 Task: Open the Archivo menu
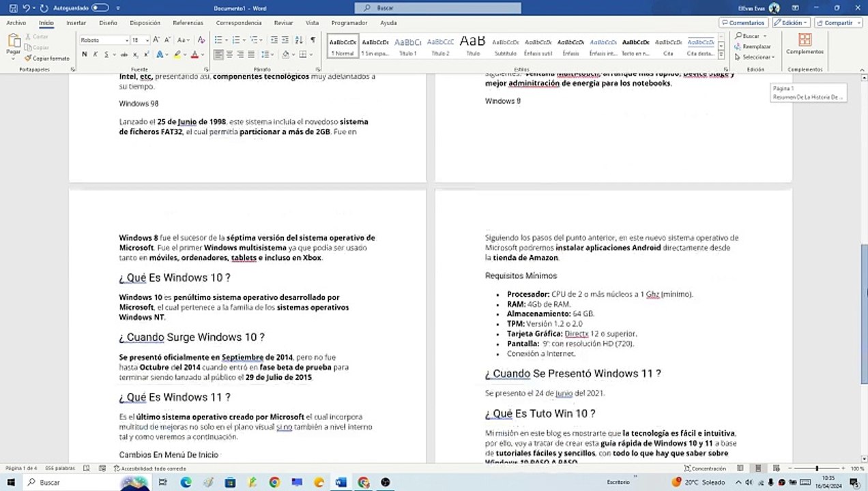[x=16, y=23]
